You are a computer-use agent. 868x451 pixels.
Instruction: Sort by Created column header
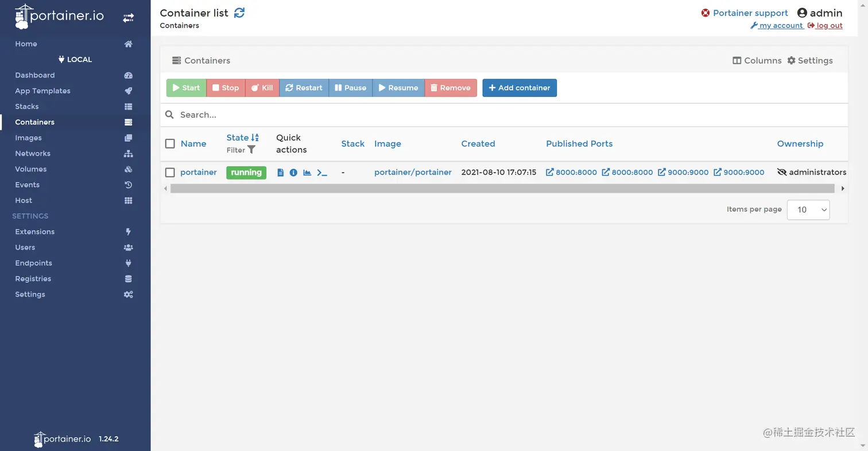click(478, 143)
